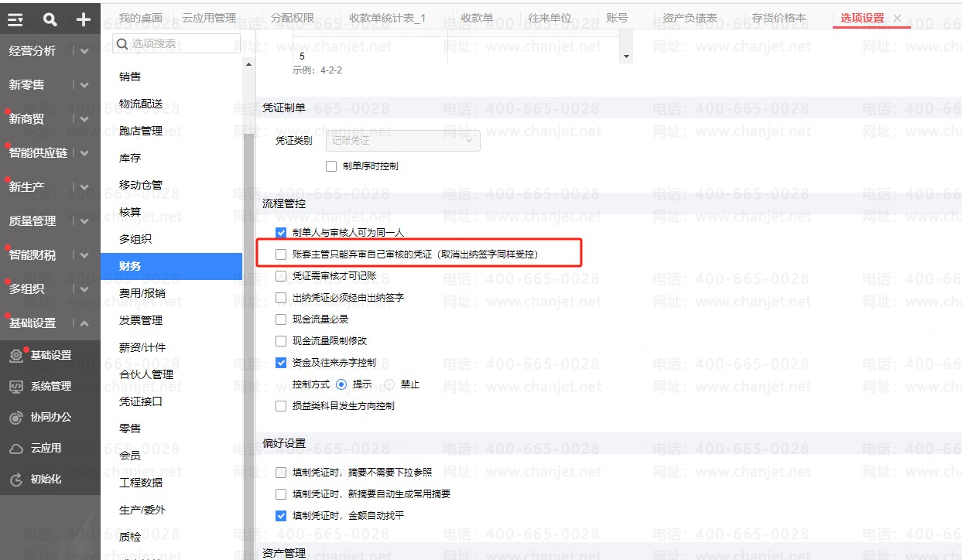Click the 云应用 cloud icon
The width and height of the screenshot is (962, 560).
pyautogui.click(x=15, y=448)
